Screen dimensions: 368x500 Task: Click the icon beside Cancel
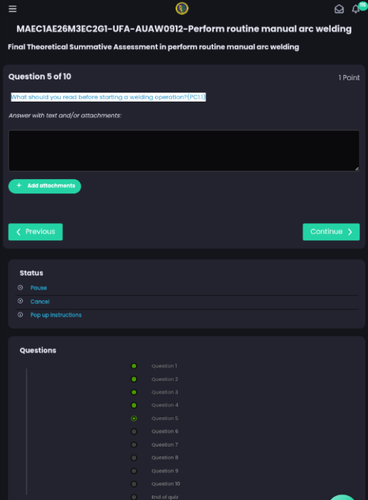[20, 301]
